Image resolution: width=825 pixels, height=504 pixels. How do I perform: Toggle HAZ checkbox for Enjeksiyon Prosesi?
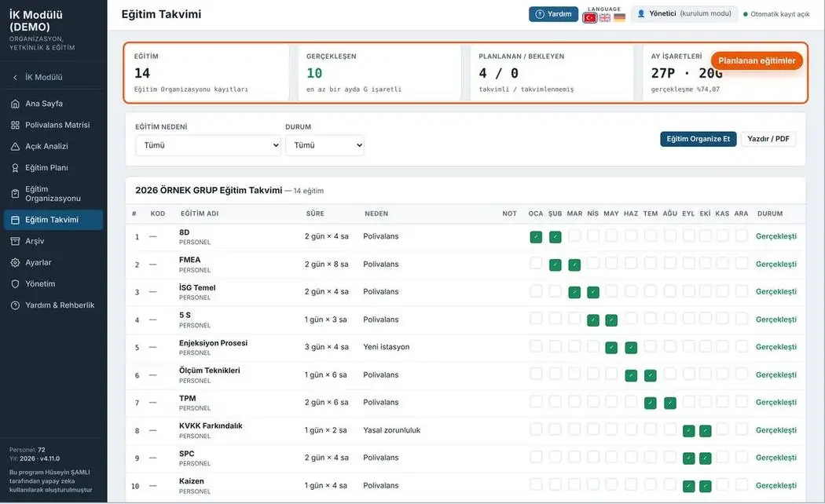(631, 348)
